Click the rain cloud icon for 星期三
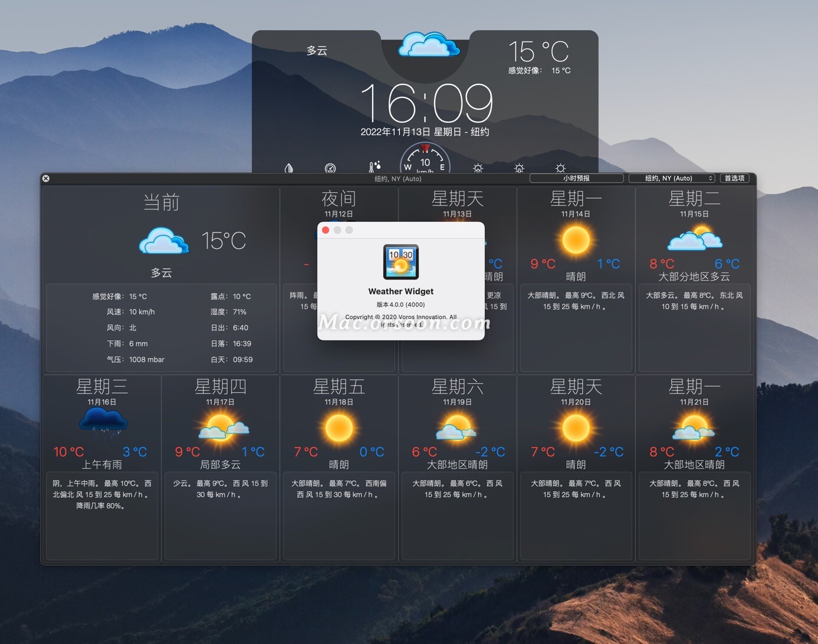Screen dimensions: 818x644 [x=103, y=423]
